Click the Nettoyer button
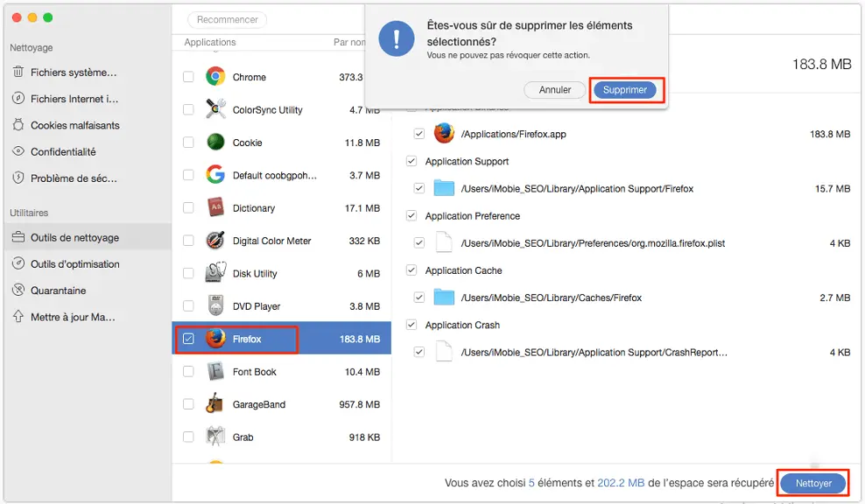This screenshot has width=865, height=504. pos(813,483)
